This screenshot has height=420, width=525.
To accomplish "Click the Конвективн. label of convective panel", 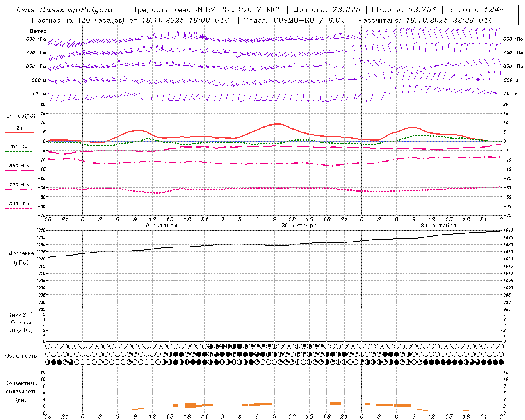I will click(x=21, y=383).
